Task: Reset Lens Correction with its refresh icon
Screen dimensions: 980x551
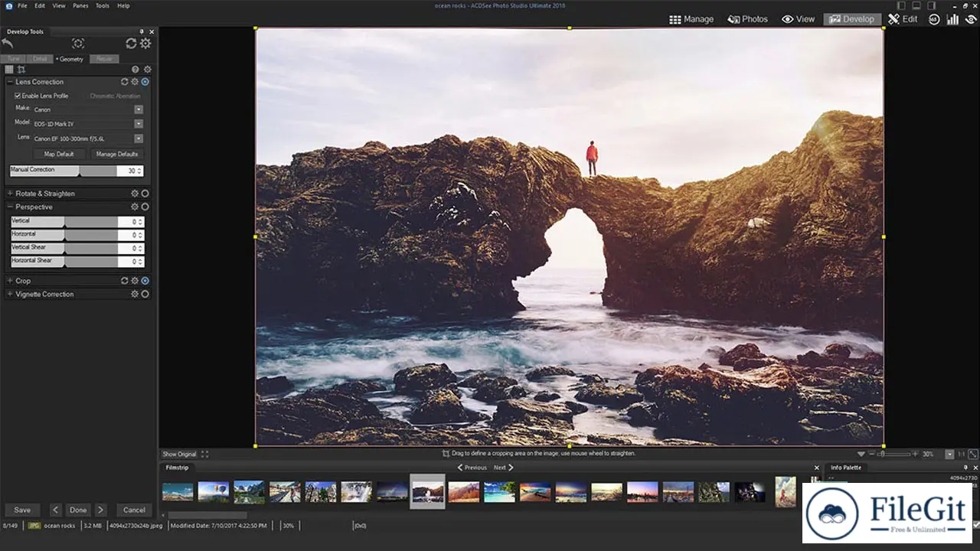Action: coord(125,82)
